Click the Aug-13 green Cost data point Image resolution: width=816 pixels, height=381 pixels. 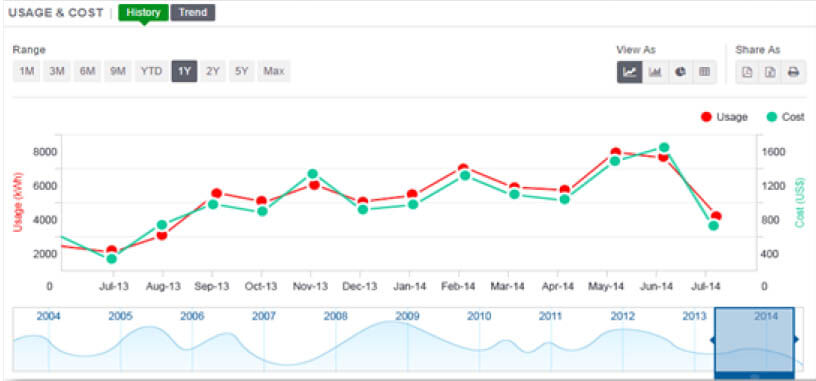tap(161, 225)
